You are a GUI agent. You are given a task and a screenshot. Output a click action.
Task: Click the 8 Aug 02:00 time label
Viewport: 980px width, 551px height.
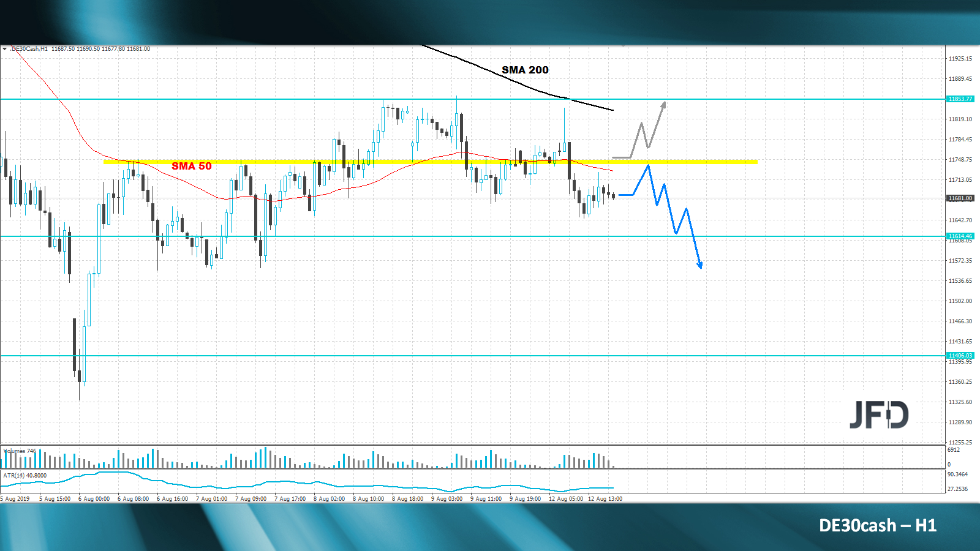tap(330, 499)
